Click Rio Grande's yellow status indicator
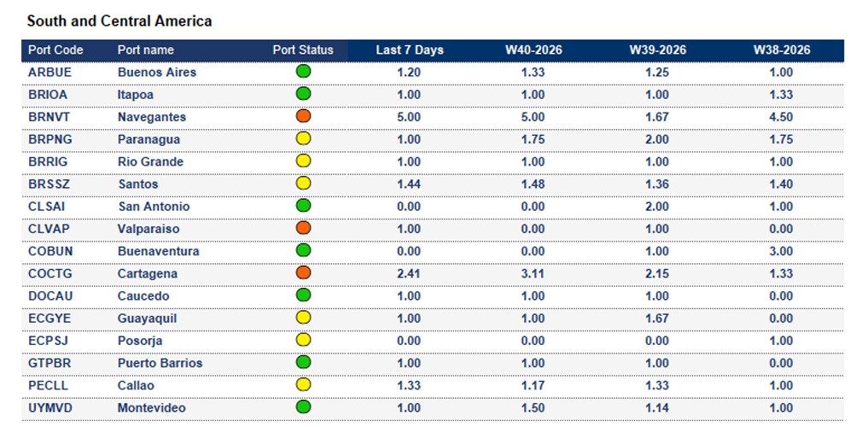The width and height of the screenshot is (868, 427). 303,161
